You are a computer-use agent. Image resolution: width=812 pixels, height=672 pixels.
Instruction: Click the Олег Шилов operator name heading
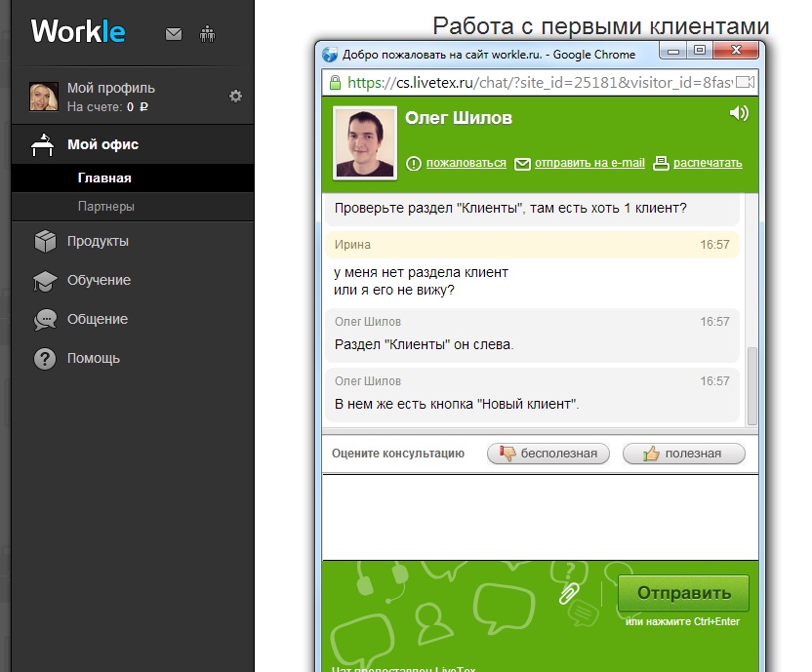click(459, 118)
